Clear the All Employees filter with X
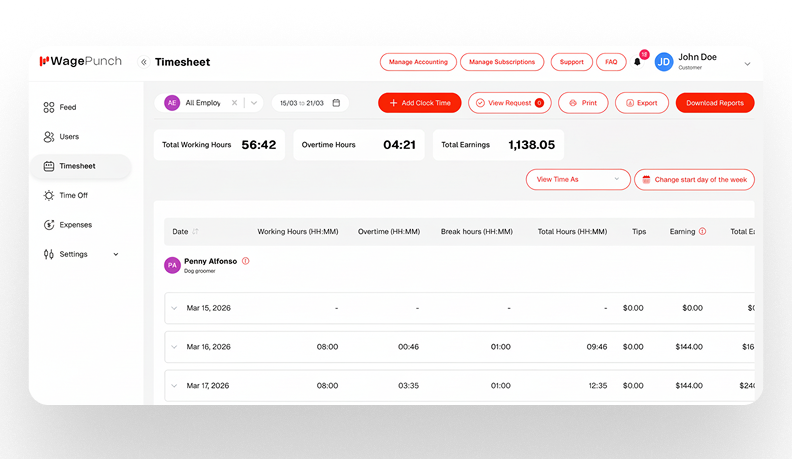This screenshot has width=792, height=459. coord(234,103)
